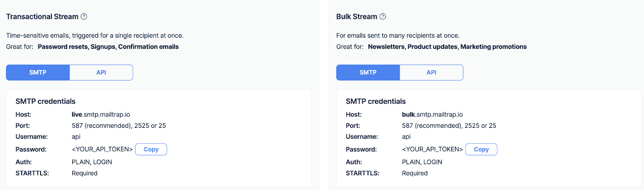This screenshot has width=644, height=190.
Task: Select the SMTP tab under Transactional Stream
Action: point(38,73)
